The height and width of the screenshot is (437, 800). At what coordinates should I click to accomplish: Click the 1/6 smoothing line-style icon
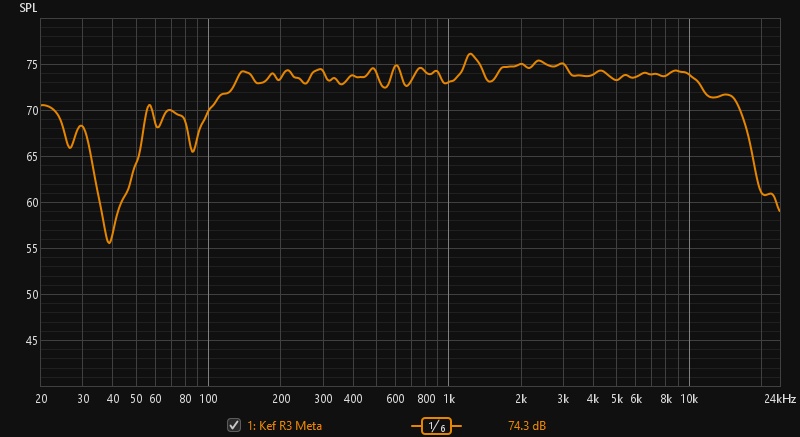[436, 426]
